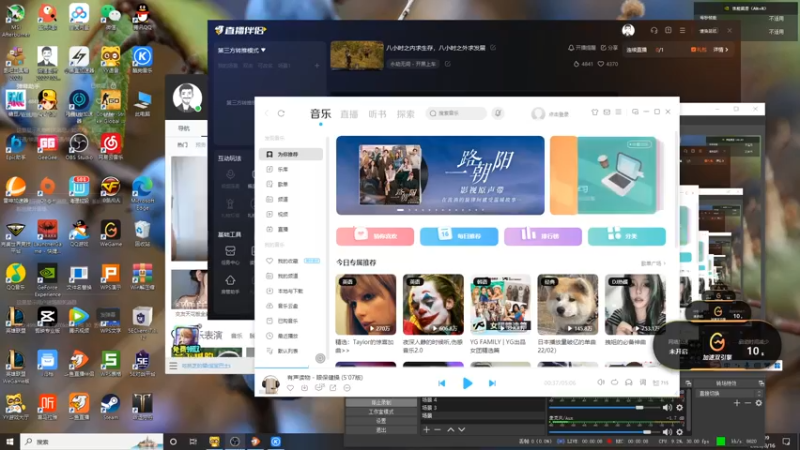800x450 pixels.
Task: Open the sound effects headphone icon
Action: point(629,383)
